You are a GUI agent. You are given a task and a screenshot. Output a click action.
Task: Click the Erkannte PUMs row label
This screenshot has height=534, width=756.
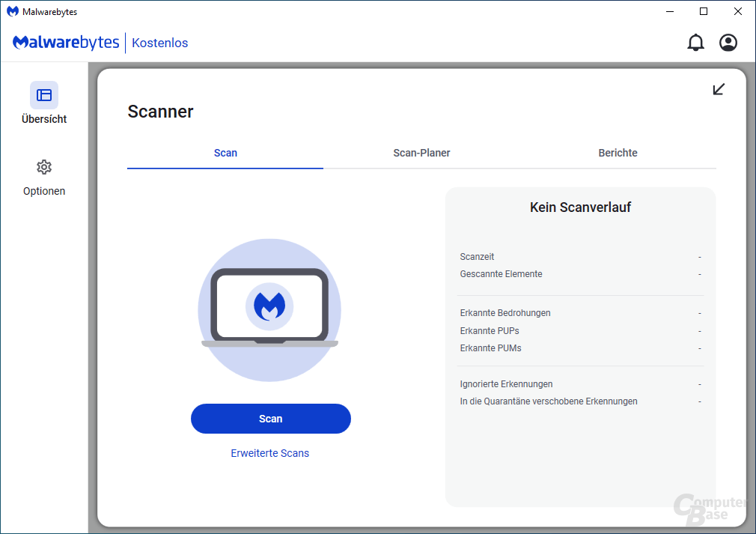coord(490,348)
